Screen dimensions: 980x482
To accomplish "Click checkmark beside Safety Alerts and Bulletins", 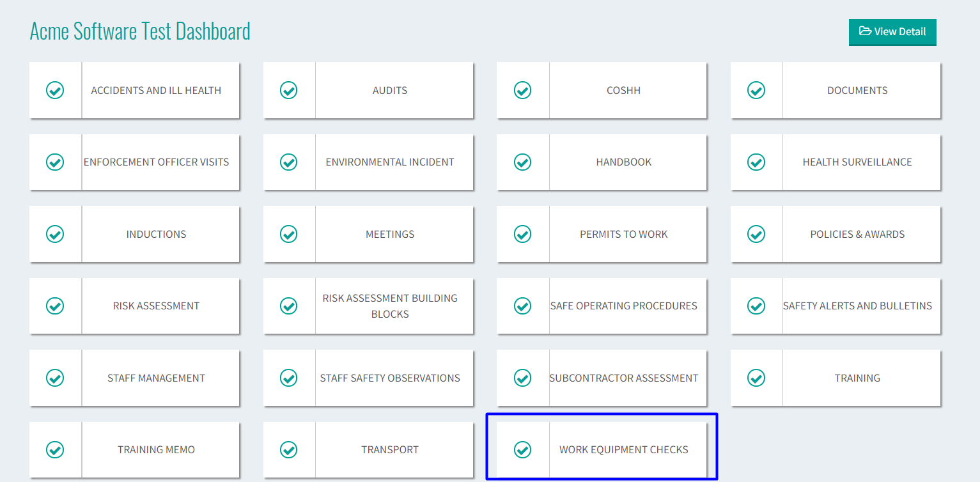I will tap(756, 306).
